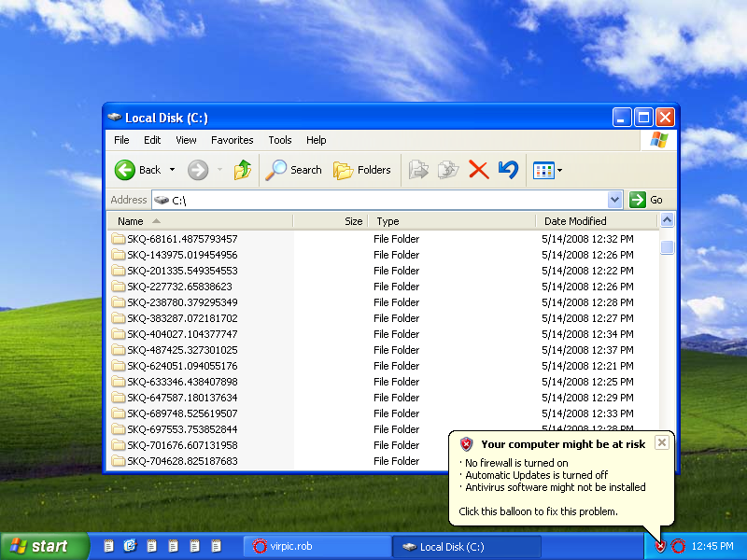Viewport: 747px width, 560px height.
Task: Click folder icon of SKQ-689748.525619507
Action: coord(119,413)
